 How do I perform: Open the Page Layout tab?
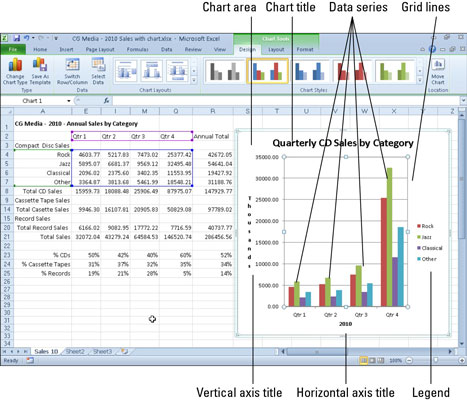(100, 49)
